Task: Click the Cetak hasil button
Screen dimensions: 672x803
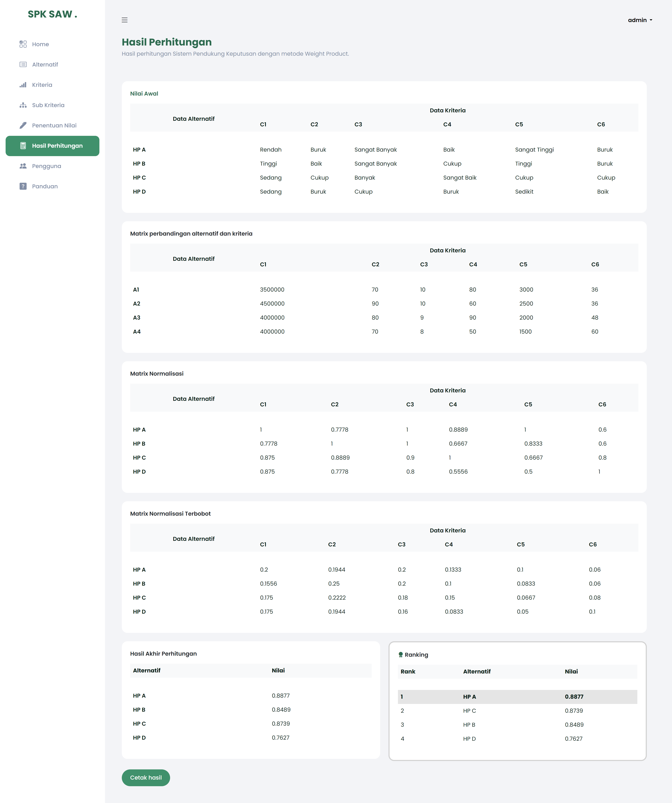Action: coord(146,778)
